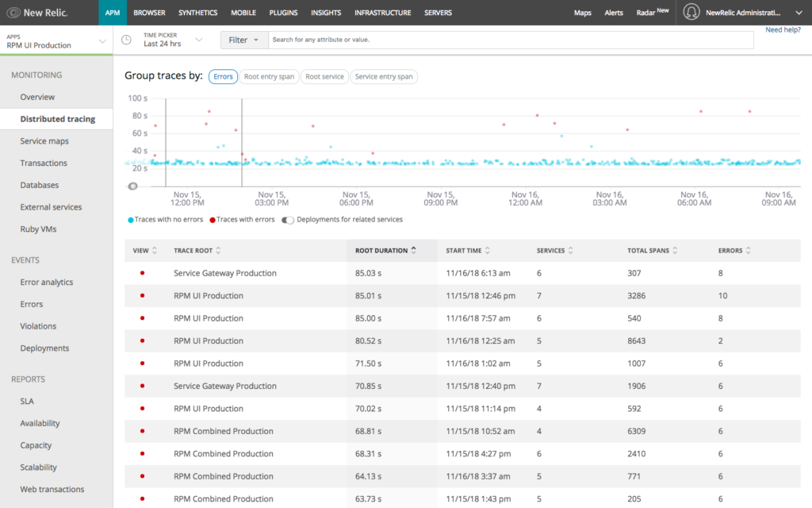Click red error dot for 85.01 s trace
This screenshot has height=508, width=812.
142,295
